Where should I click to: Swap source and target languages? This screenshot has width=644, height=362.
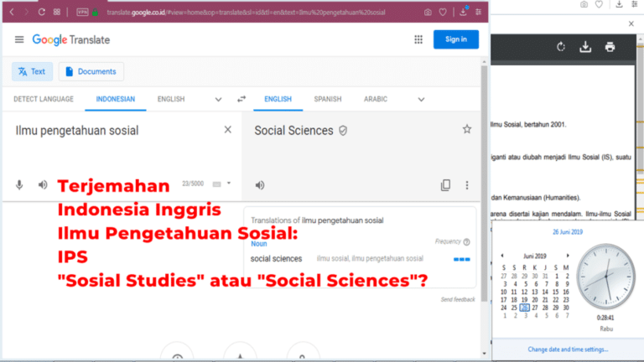tap(241, 99)
